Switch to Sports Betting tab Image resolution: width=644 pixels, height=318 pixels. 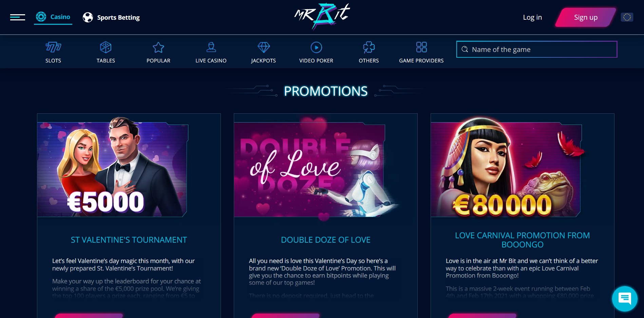pos(111,17)
